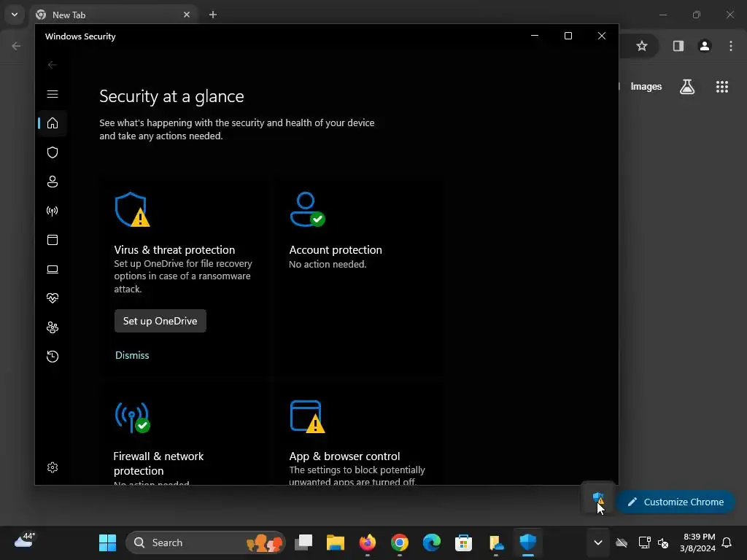Dismiss the OneDrive recommendation
747x560 pixels.
[132, 355]
